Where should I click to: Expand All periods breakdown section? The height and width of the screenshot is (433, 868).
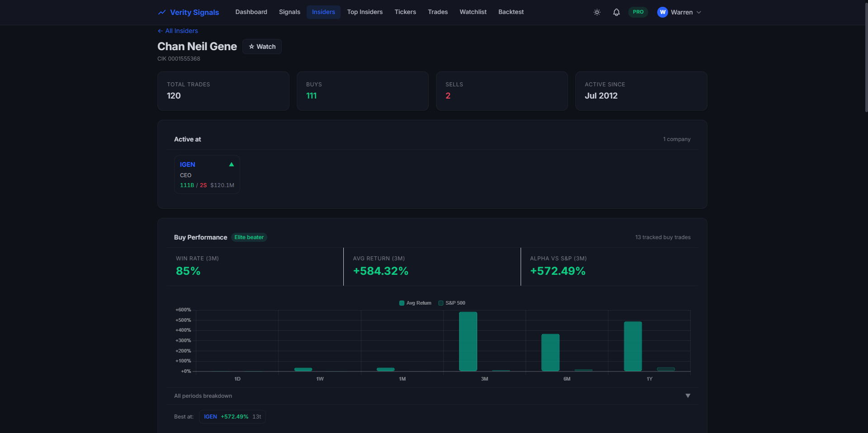pos(432,396)
